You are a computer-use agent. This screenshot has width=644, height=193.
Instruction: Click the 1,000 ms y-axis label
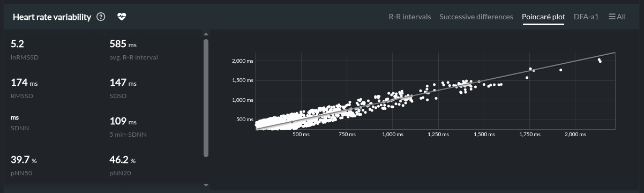tap(242, 100)
